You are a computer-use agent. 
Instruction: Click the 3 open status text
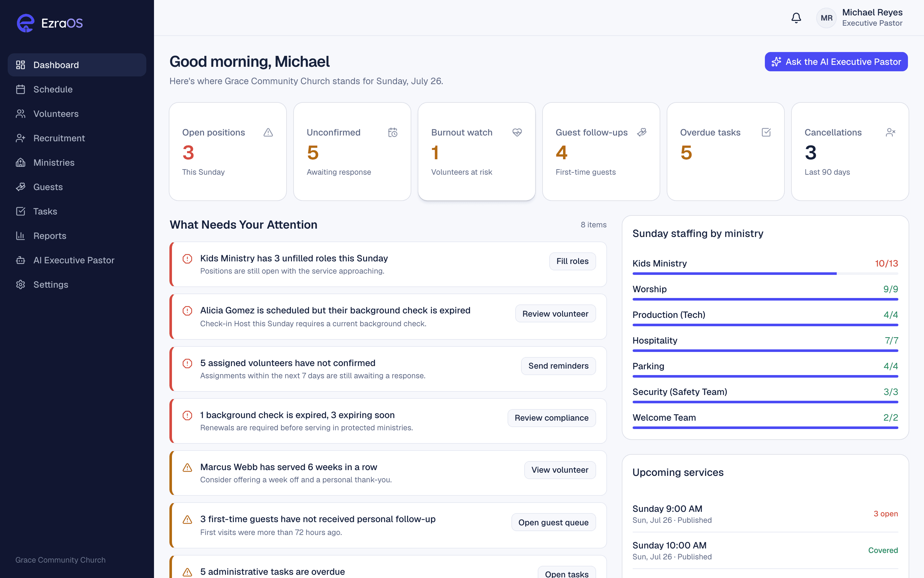[886, 514]
